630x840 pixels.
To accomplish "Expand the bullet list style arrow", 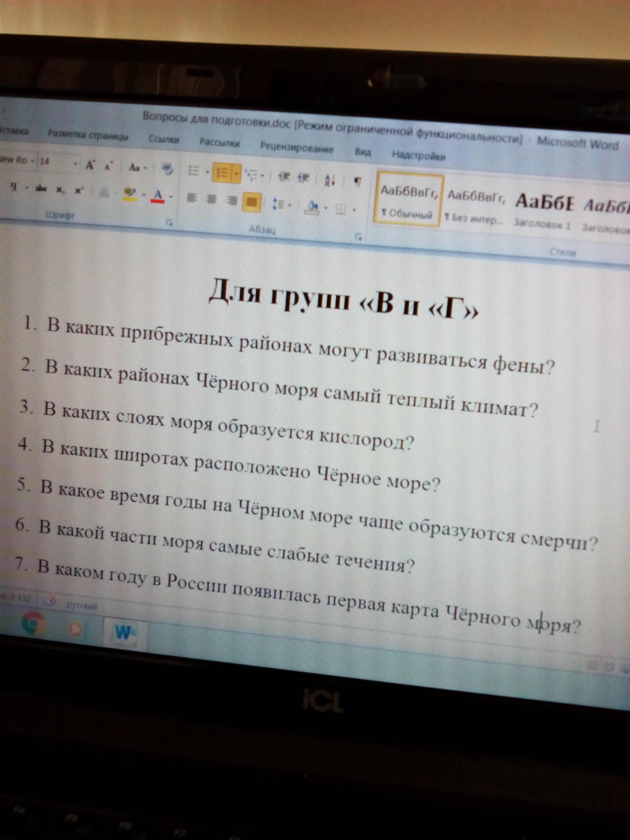I will 207,172.
